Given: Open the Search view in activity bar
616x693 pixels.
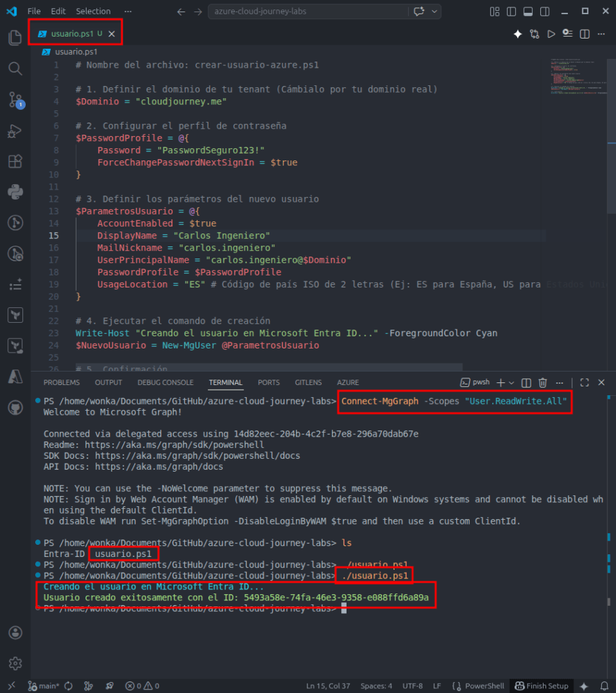Looking at the screenshot, I should (x=15, y=68).
